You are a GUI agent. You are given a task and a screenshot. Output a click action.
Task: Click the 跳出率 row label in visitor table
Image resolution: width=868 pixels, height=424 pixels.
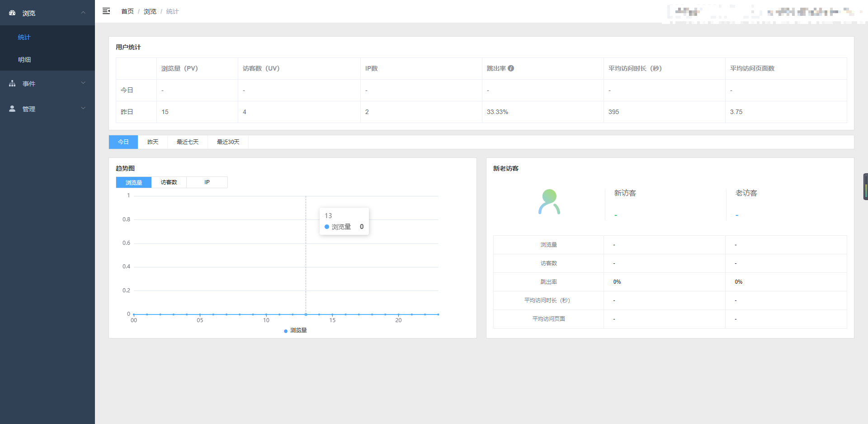click(x=549, y=282)
